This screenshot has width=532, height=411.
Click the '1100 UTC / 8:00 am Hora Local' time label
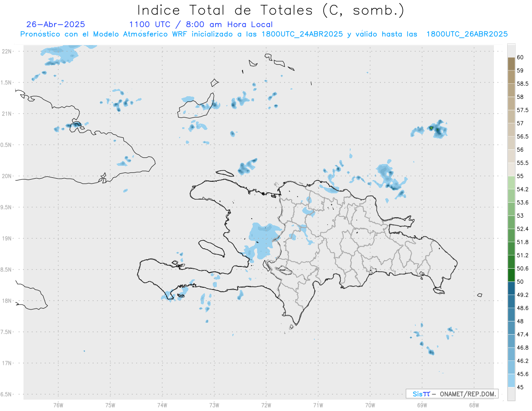201,24
